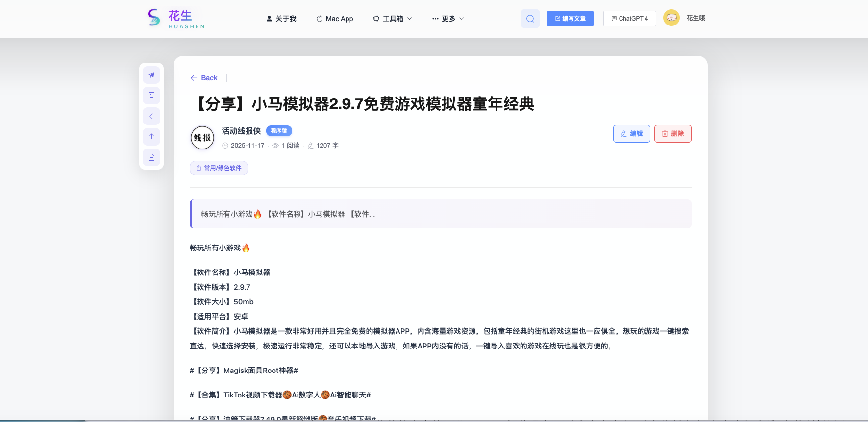Click the 编写文章 button
The image size is (868, 422).
tap(570, 19)
